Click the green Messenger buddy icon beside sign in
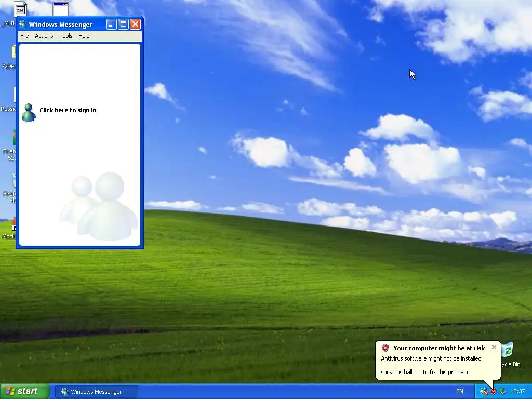The height and width of the screenshot is (399, 532). pyautogui.click(x=29, y=112)
